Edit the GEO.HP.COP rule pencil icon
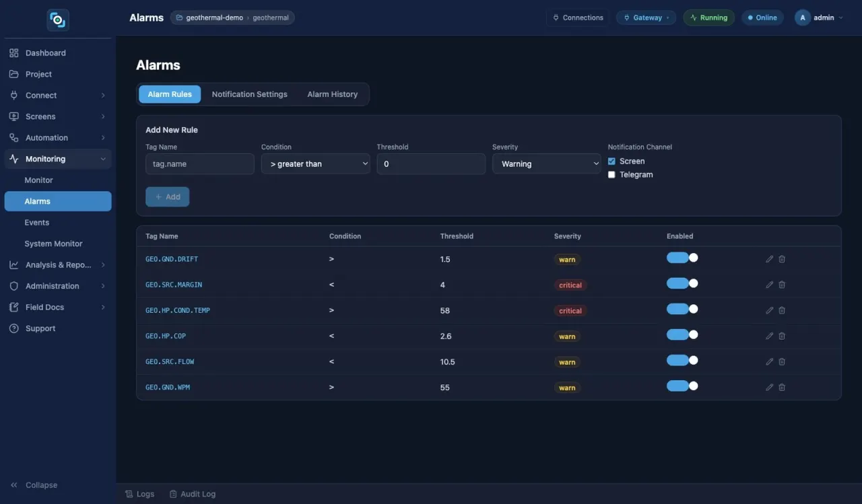Image resolution: width=862 pixels, height=504 pixels. [x=770, y=336]
